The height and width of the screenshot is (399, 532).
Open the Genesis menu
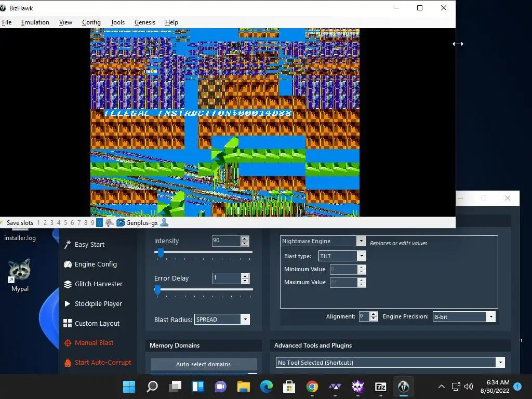click(145, 22)
